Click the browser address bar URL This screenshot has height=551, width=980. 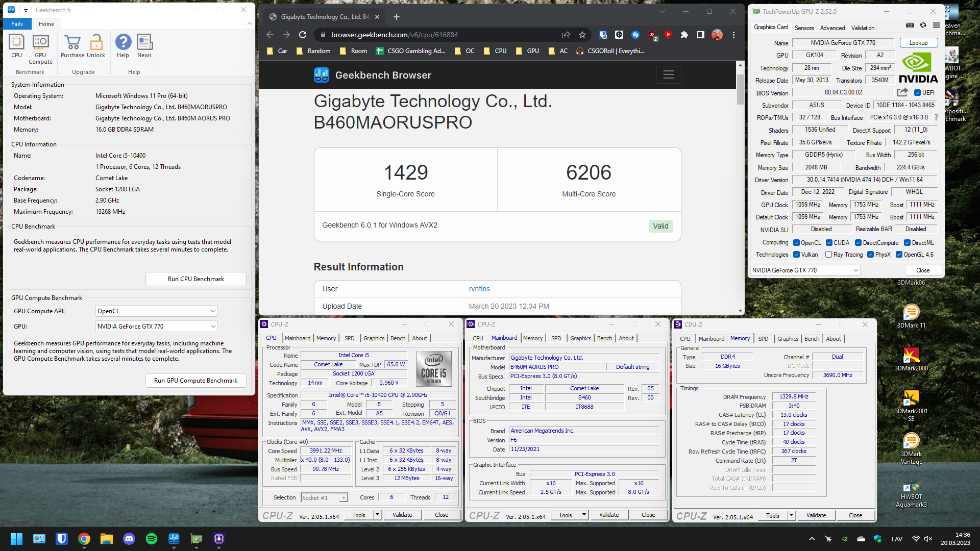click(395, 35)
